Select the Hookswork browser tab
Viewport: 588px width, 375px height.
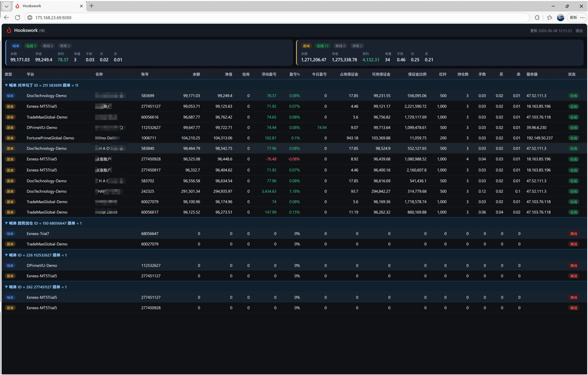click(49, 6)
